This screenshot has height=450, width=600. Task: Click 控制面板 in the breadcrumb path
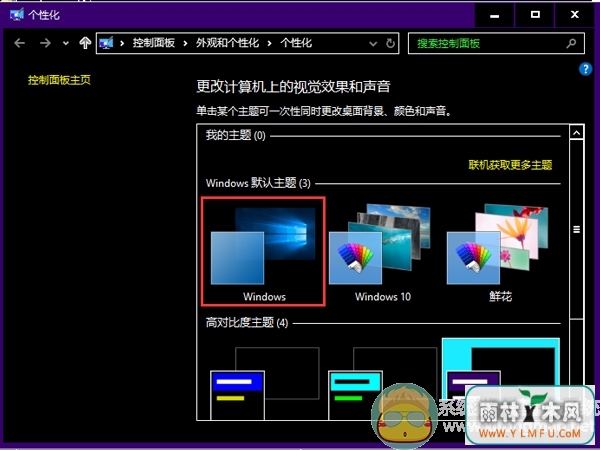[154, 43]
